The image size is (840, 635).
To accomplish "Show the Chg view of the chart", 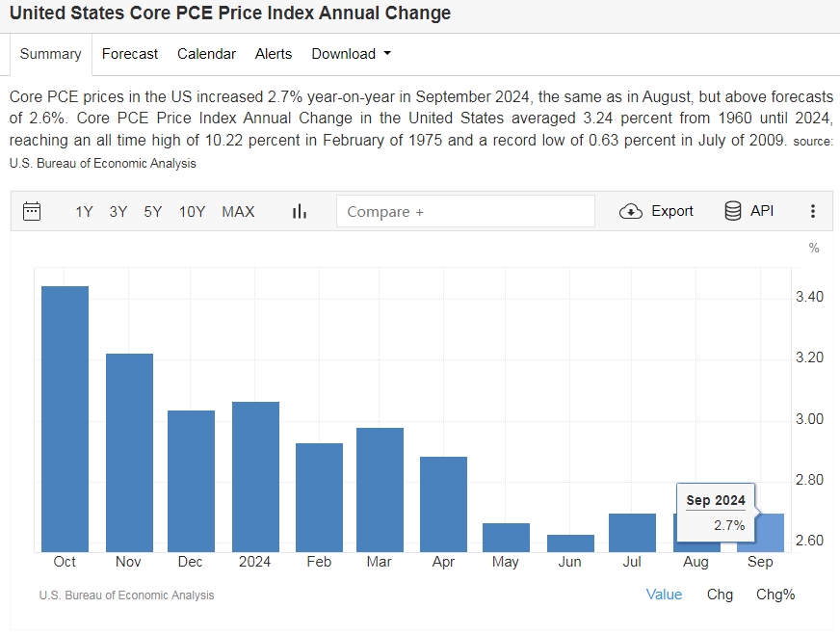I will click(x=720, y=595).
